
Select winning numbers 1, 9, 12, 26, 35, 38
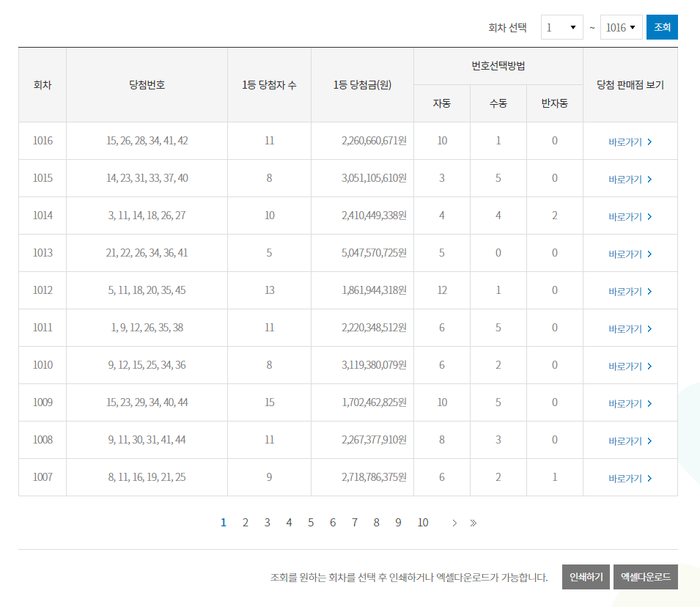(x=147, y=328)
